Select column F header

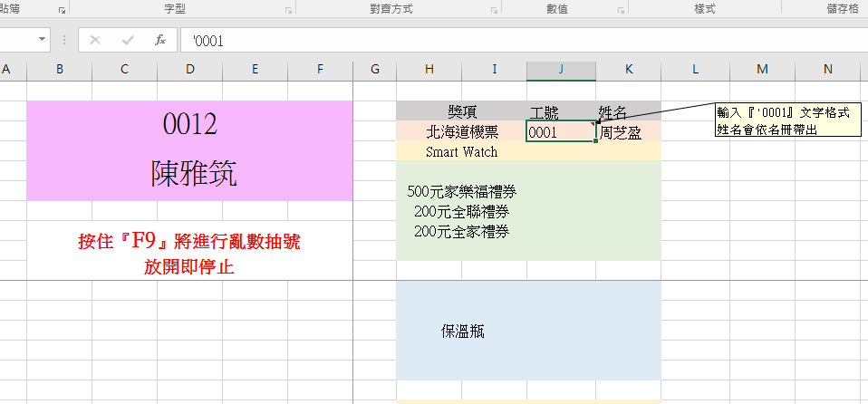(x=321, y=69)
